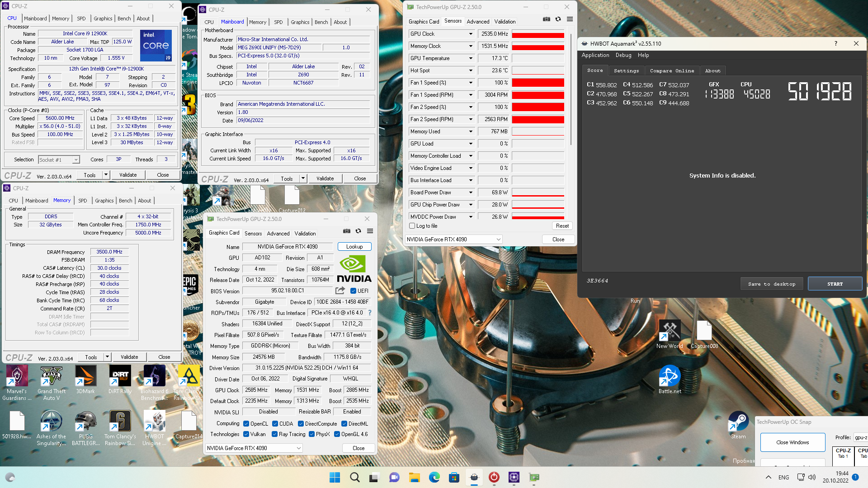This screenshot has height=488, width=868.
Task: Click camera screenshot icon in GPU-Z sensors window
Action: [547, 19]
